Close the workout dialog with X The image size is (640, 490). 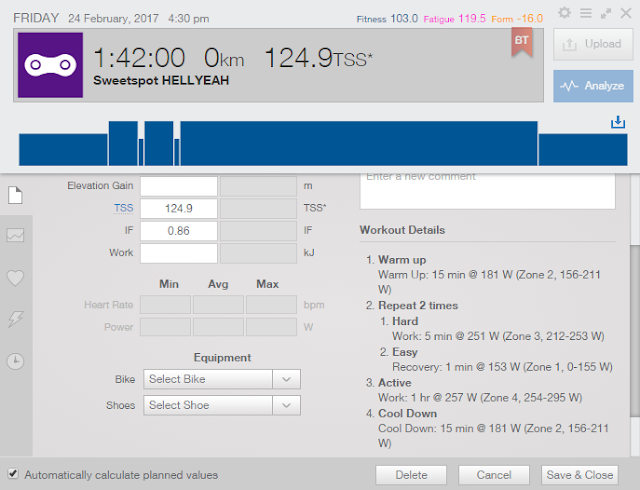pos(626,13)
